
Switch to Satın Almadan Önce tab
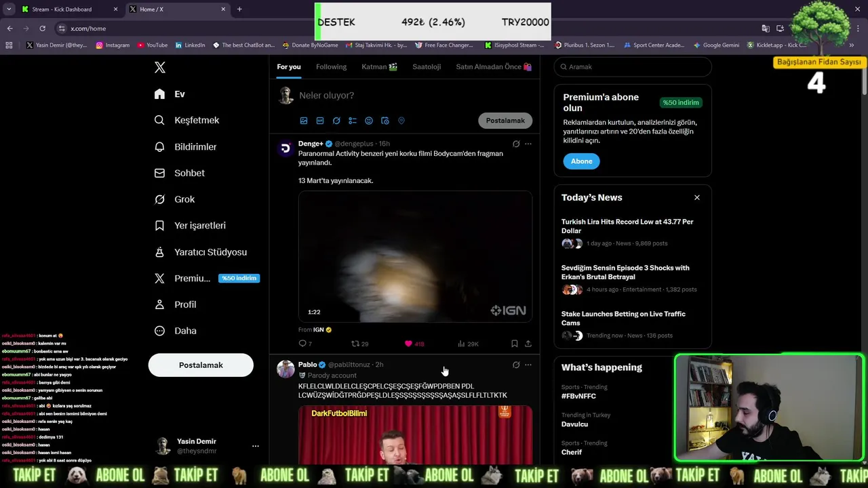coord(494,66)
